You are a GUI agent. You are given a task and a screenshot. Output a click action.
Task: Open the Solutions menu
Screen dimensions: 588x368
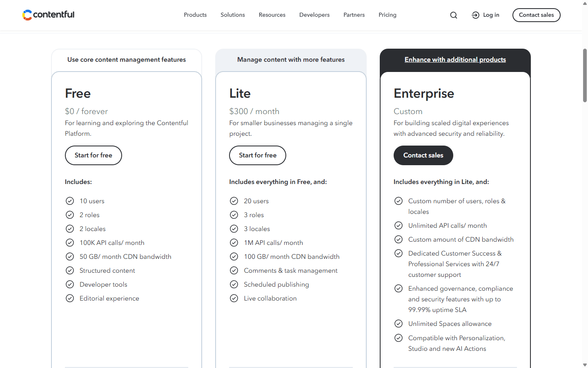click(233, 15)
